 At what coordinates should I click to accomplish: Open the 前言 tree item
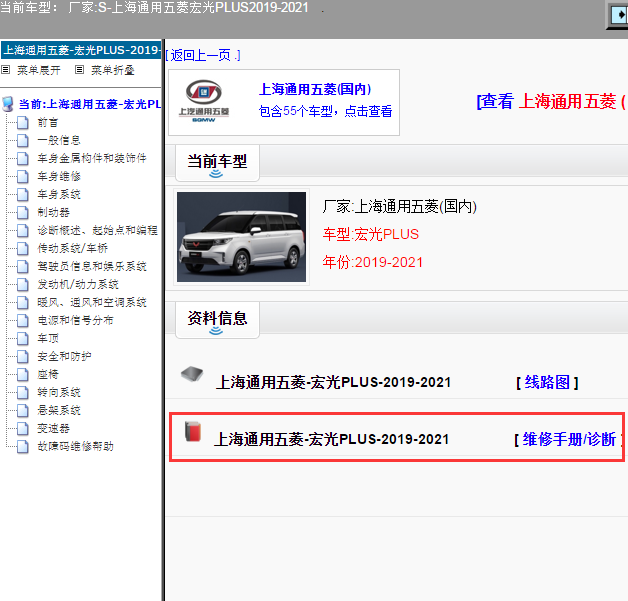(48, 122)
